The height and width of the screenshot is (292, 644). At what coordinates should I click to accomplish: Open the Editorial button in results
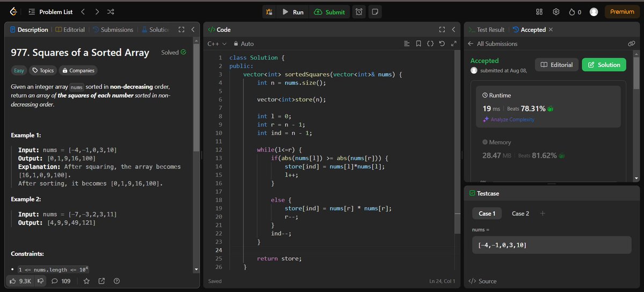tap(557, 65)
